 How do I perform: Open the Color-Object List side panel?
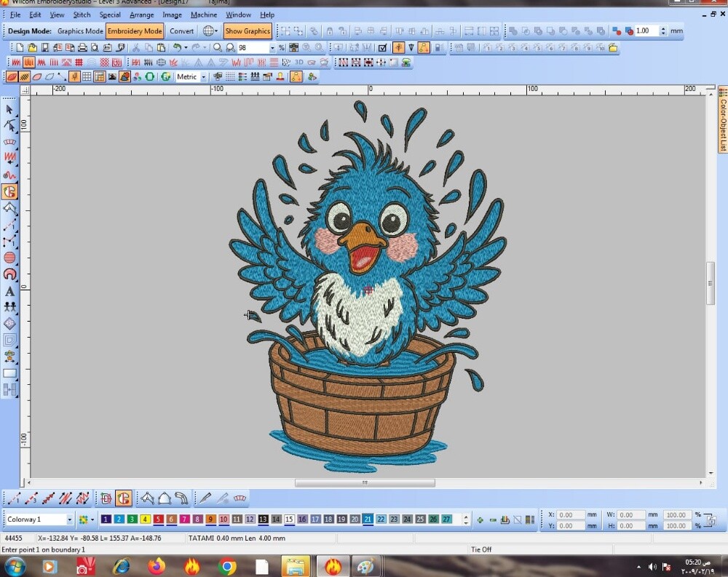click(x=722, y=119)
